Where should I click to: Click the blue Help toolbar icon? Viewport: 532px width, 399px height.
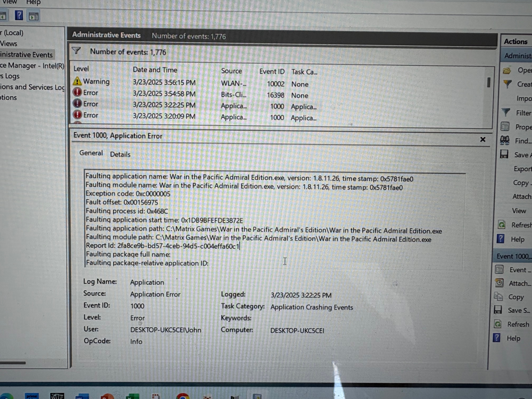coord(19,16)
